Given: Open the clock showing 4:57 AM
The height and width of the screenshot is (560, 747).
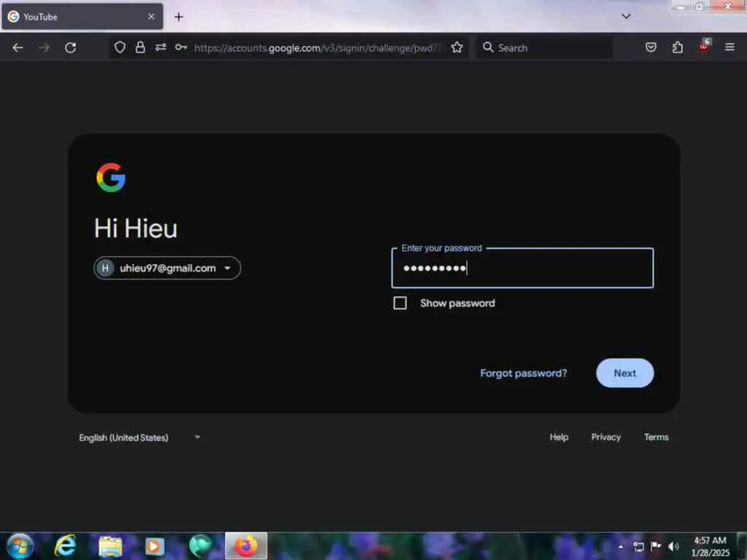Looking at the screenshot, I should pyautogui.click(x=710, y=546).
